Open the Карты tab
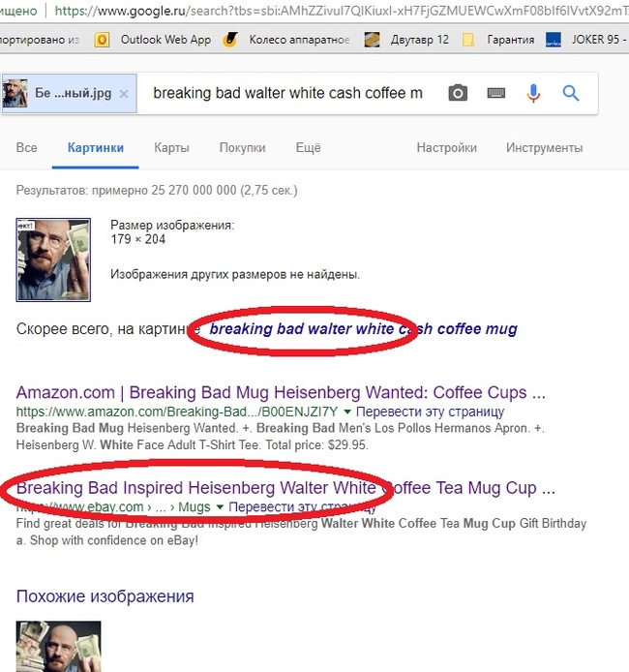Screen dimensions: 629x672 coord(171,148)
